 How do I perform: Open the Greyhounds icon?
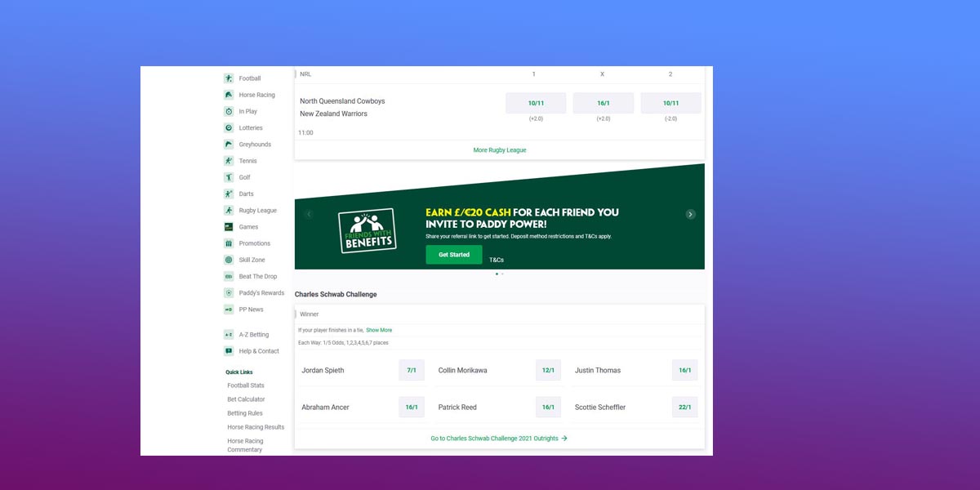[229, 145]
